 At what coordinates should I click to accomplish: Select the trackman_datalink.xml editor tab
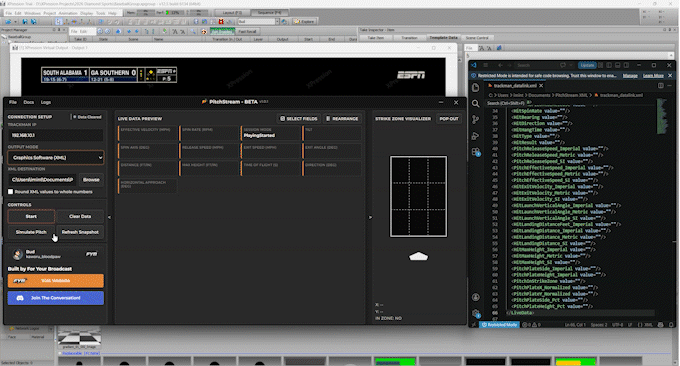515,85
